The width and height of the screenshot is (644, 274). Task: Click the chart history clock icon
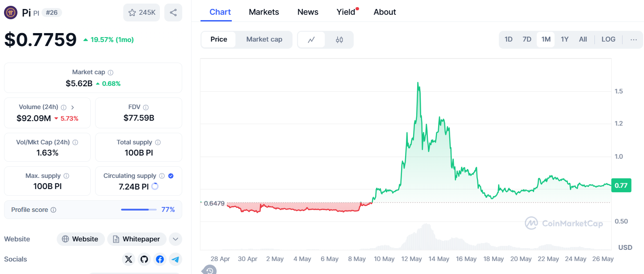click(x=209, y=270)
